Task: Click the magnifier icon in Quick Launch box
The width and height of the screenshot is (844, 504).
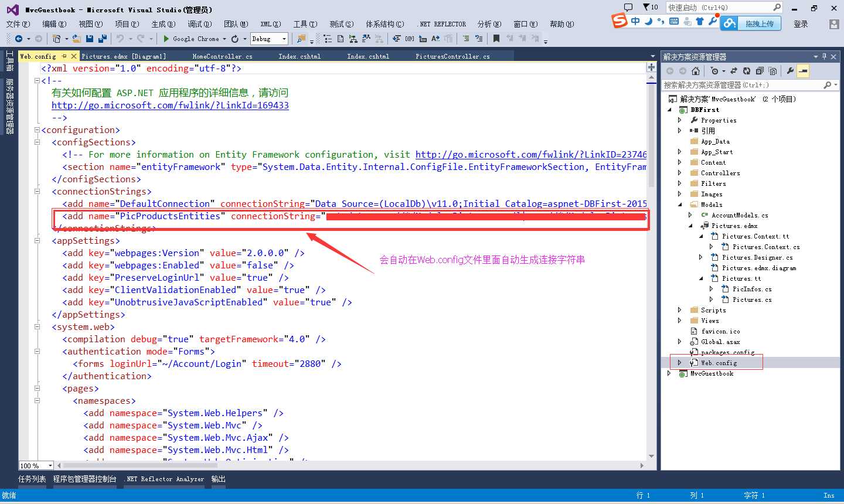Action: 777,8
